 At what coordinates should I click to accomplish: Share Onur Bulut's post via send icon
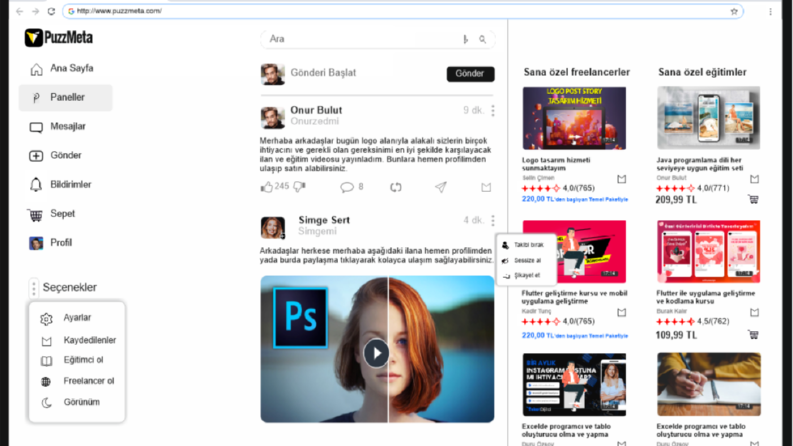click(x=440, y=188)
